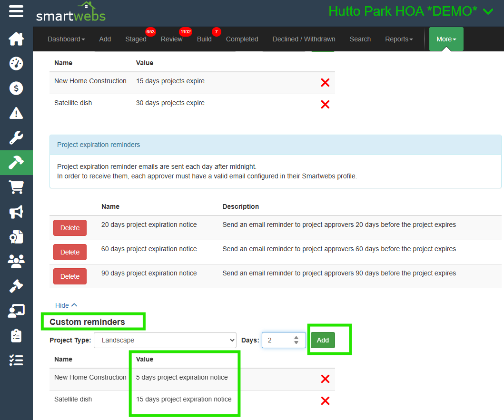Open the wrench maintenance icon
This screenshot has width=504, height=420.
click(x=16, y=138)
